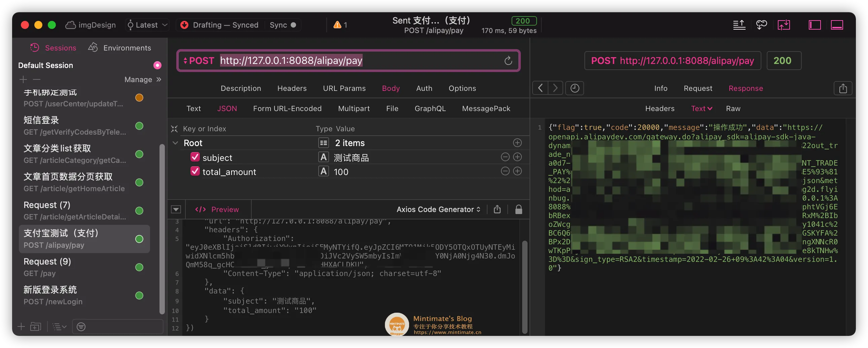
Task: Click green status dot of 新版登录系统
Action: tap(139, 295)
